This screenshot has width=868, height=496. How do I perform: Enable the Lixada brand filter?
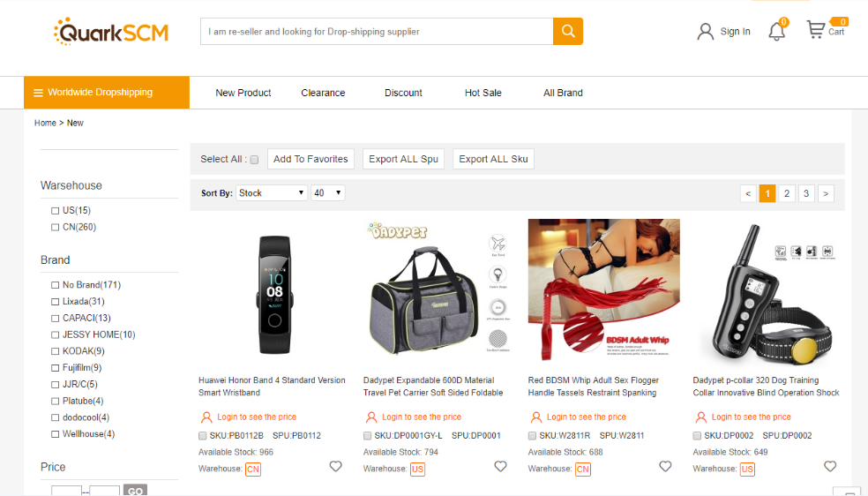click(56, 302)
